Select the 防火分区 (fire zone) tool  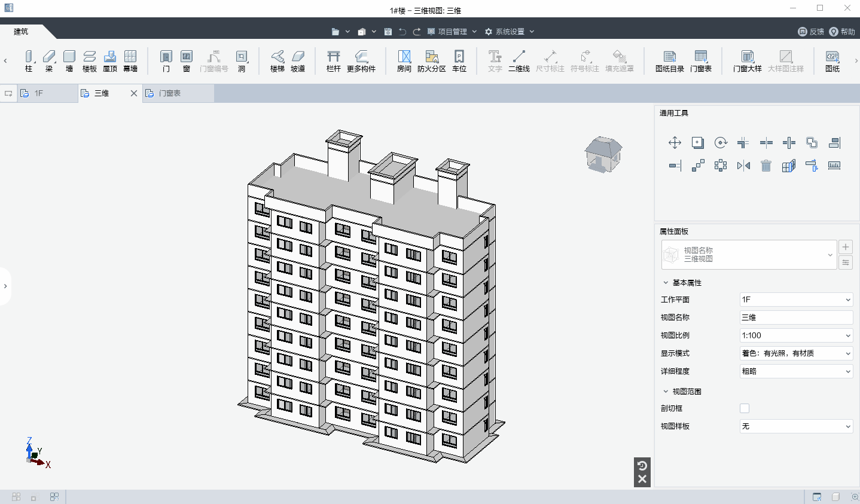(x=432, y=61)
